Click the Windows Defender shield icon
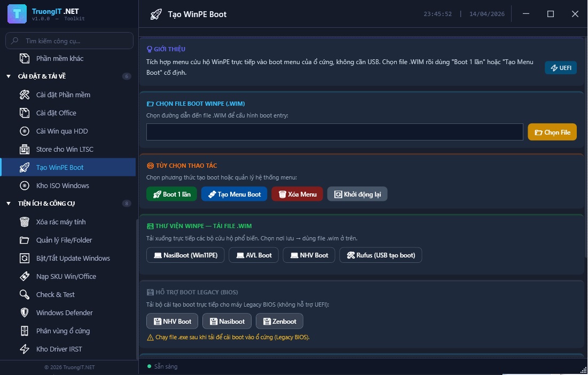588x375 pixels. click(25, 313)
